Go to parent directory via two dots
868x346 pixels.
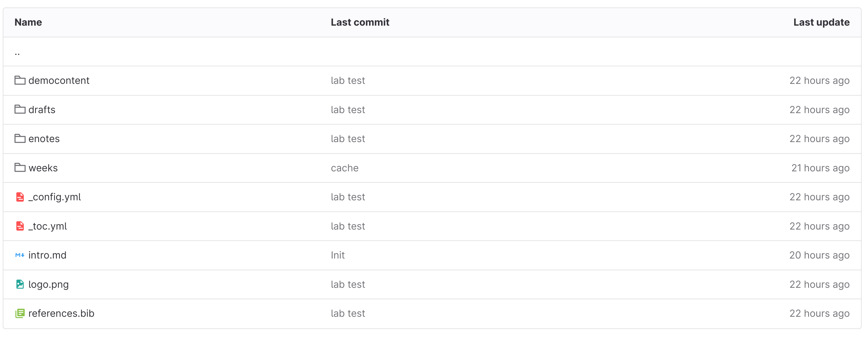17,52
